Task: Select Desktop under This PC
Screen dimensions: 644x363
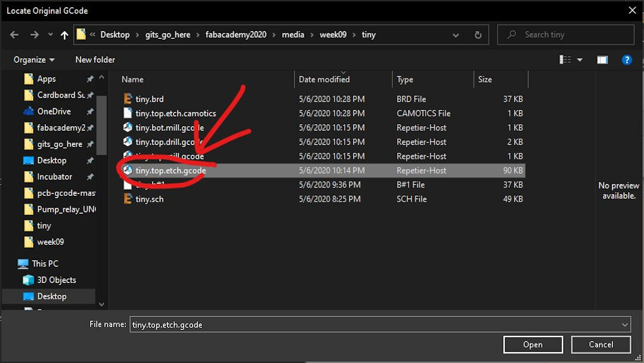Action: (x=51, y=296)
